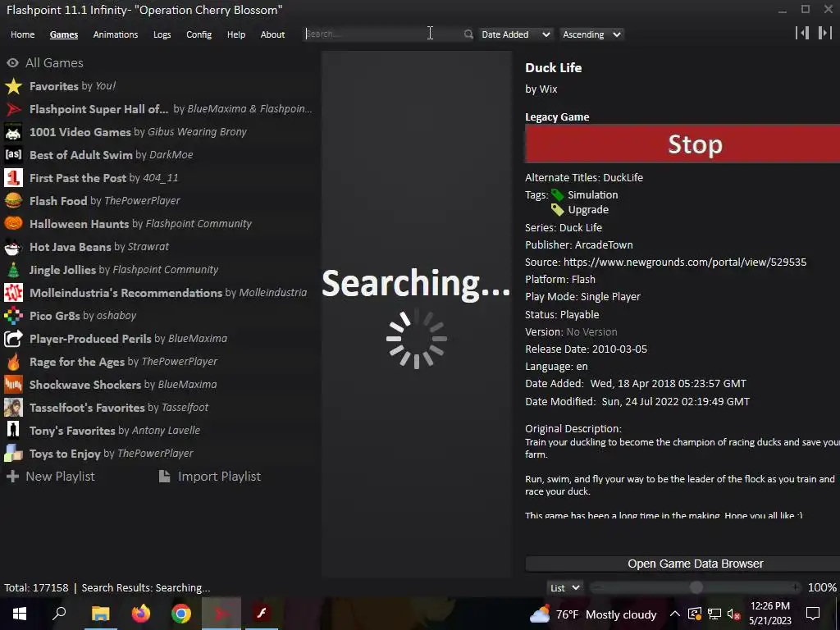Click the Tasselfoot's Favorites portrait icon

coord(13,408)
